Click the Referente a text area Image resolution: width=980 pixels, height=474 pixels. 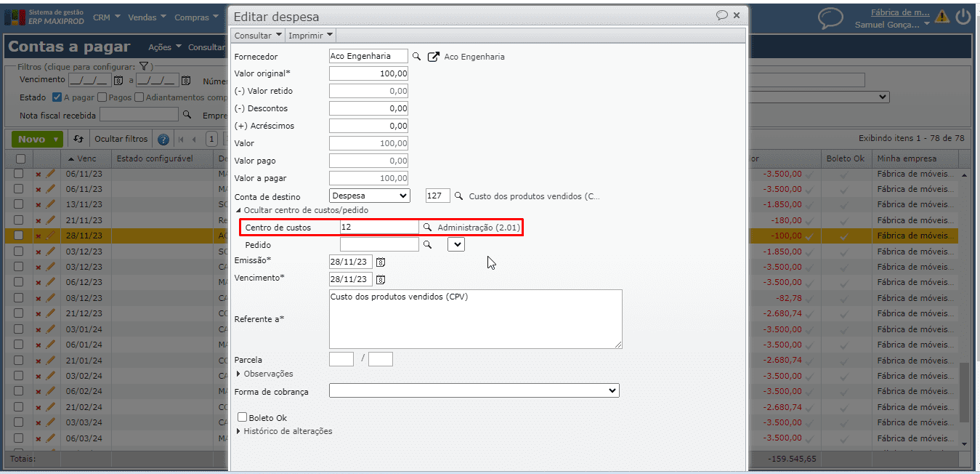point(476,319)
